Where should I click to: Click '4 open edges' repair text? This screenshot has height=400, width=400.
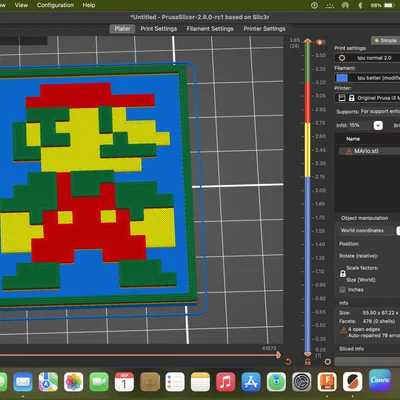[364, 329]
